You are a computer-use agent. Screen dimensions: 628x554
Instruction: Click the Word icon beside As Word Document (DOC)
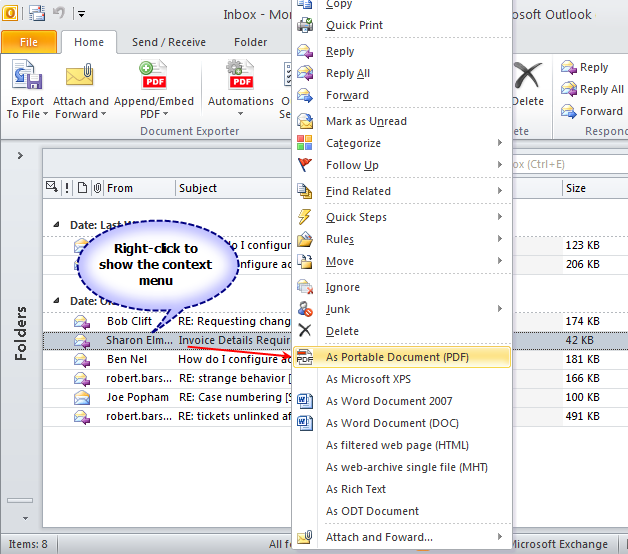(x=305, y=423)
